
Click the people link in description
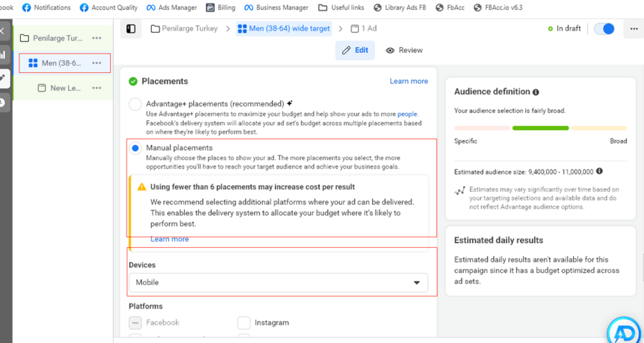(407, 114)
